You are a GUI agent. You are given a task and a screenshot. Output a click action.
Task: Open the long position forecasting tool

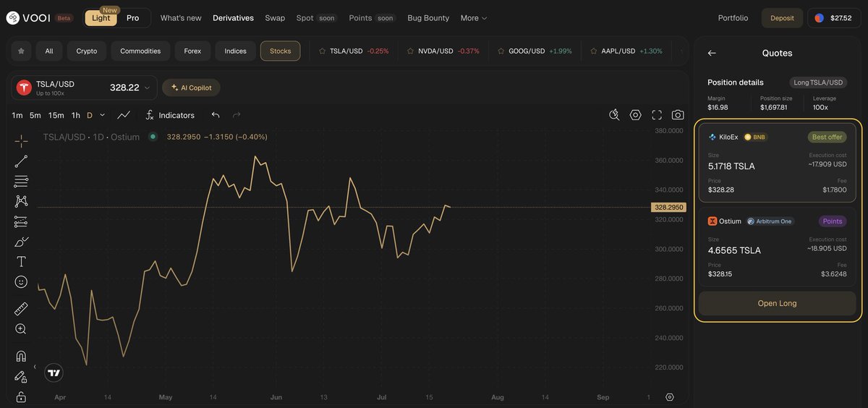coord(21,221)
